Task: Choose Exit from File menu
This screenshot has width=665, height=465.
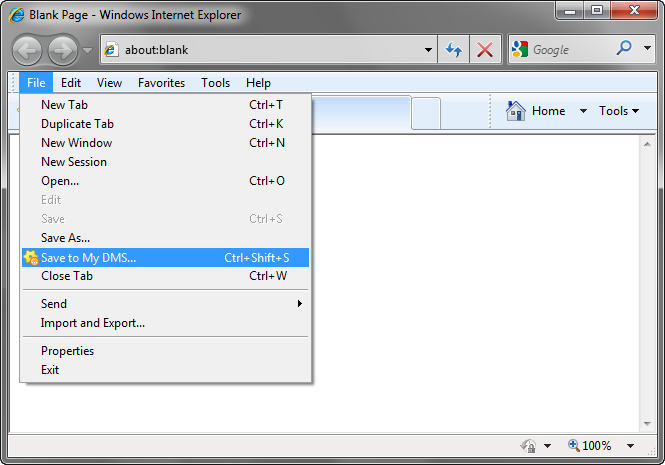Action: (x=165, y=370)
